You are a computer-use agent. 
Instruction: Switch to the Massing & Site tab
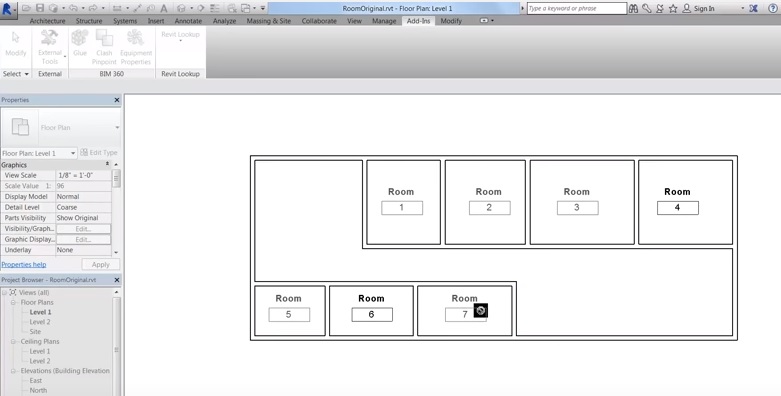(268, 21)
